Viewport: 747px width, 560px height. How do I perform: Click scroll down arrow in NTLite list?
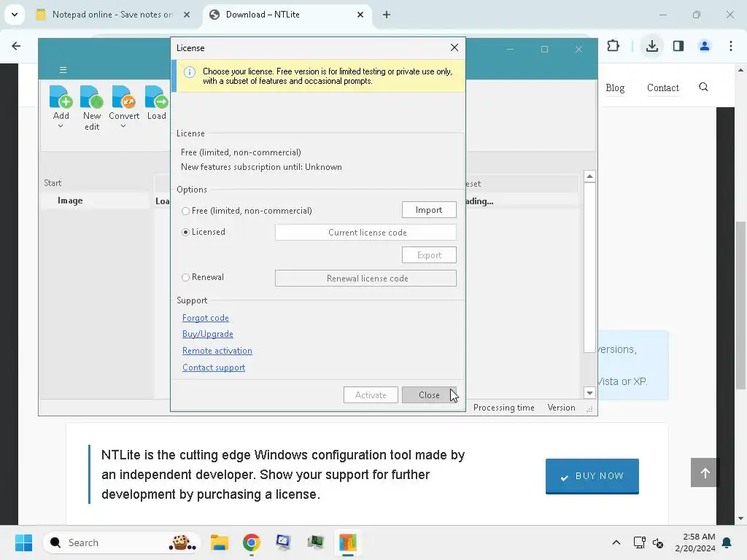(x=589, y=393)
